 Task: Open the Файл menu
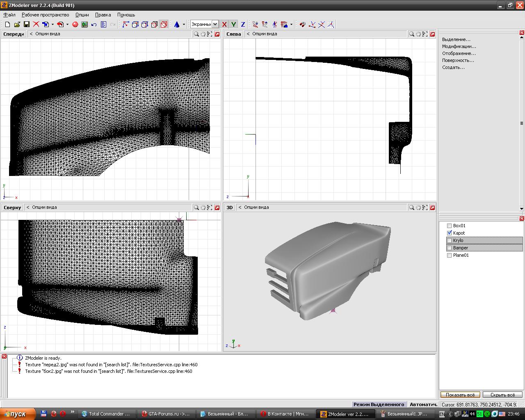pos(9,15)
